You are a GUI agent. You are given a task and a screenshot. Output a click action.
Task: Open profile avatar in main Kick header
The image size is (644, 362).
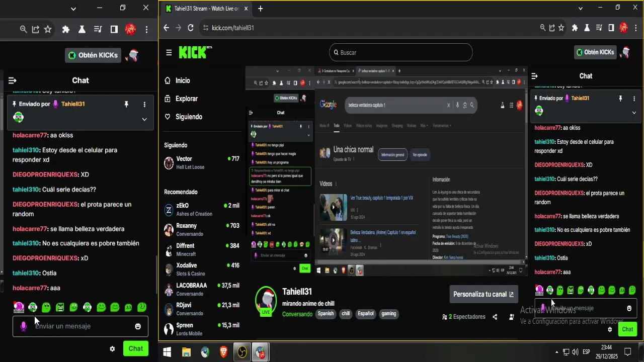626,52
